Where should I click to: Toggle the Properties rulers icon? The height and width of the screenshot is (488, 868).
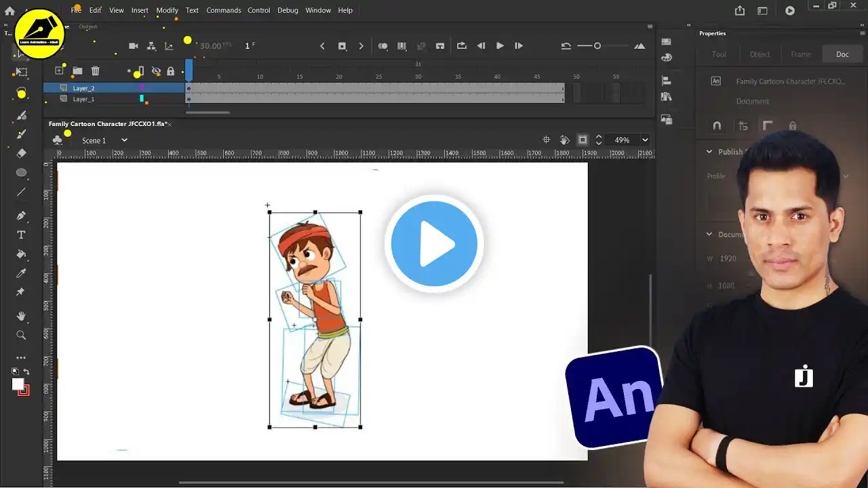tap(768, 126)
